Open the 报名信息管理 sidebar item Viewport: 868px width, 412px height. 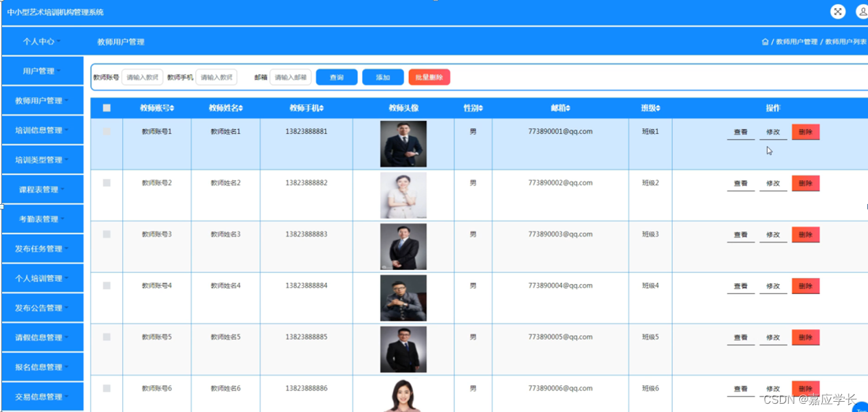43,367
